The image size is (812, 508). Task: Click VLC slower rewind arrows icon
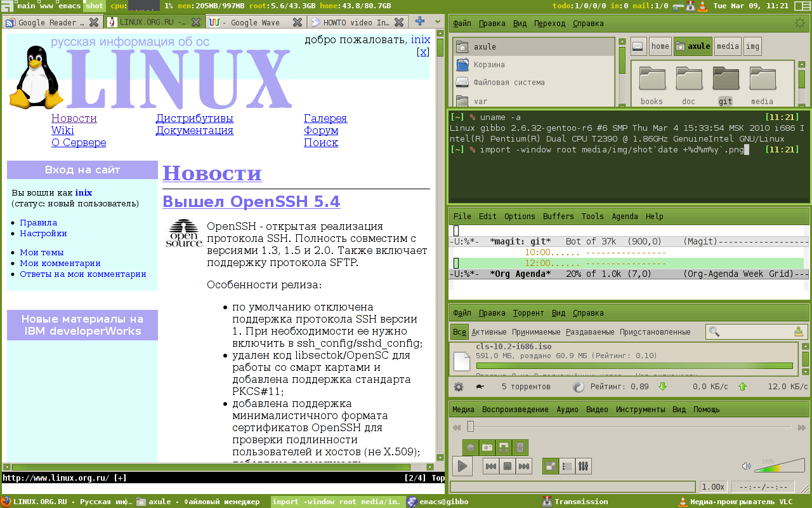click(456, 427)
